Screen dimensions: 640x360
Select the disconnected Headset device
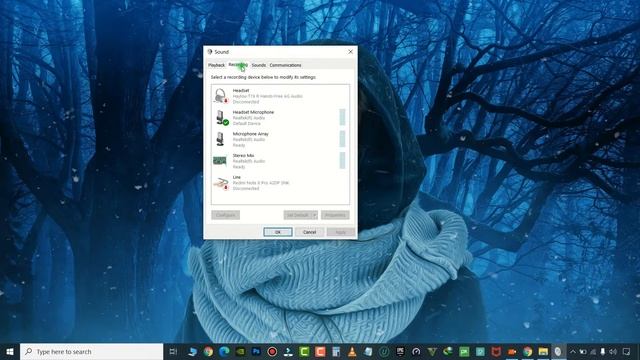click(x=280, y=96)
